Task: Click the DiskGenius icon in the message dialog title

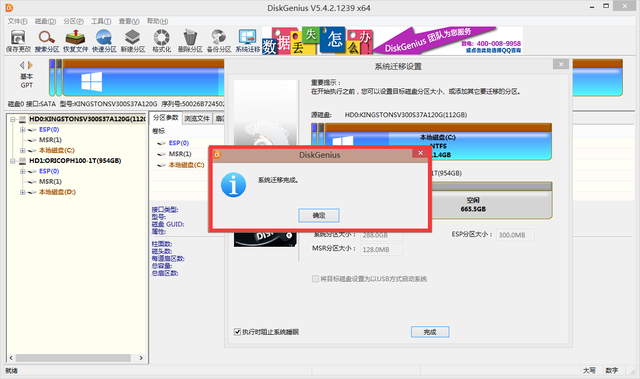Action: point(217,154)
